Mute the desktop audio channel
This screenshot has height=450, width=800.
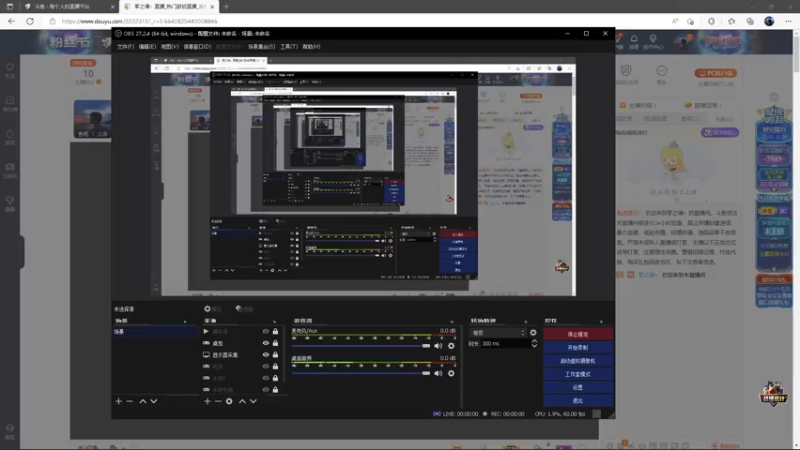pyautogui.click(x=438, y=373)
